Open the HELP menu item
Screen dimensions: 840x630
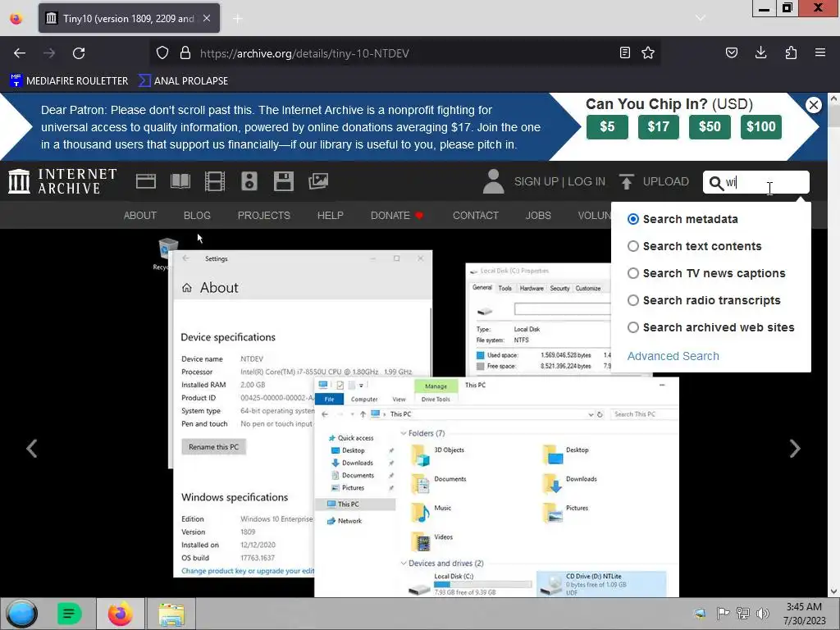[x=330, y=216]
